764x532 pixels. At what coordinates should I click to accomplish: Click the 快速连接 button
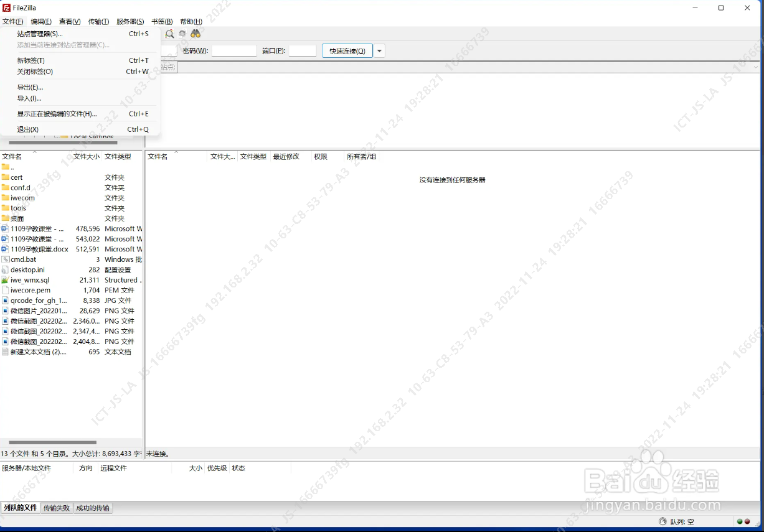(x=347, y=51)
